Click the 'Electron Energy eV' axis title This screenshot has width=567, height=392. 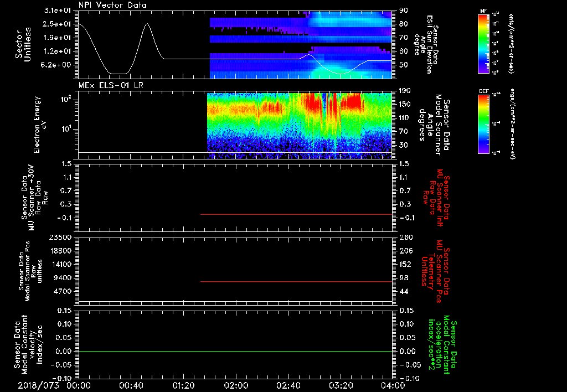(40, 125)
